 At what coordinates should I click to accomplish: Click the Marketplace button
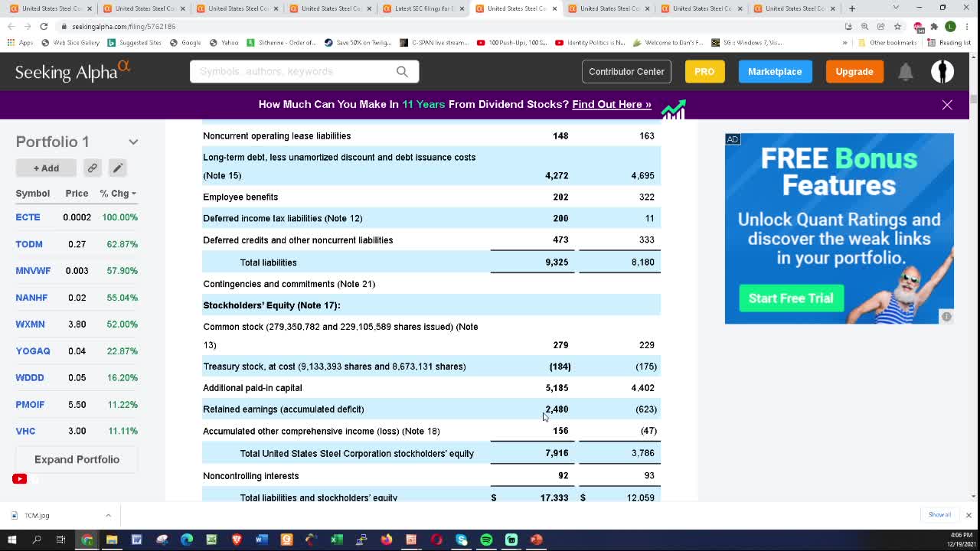[x=775, y=71]
